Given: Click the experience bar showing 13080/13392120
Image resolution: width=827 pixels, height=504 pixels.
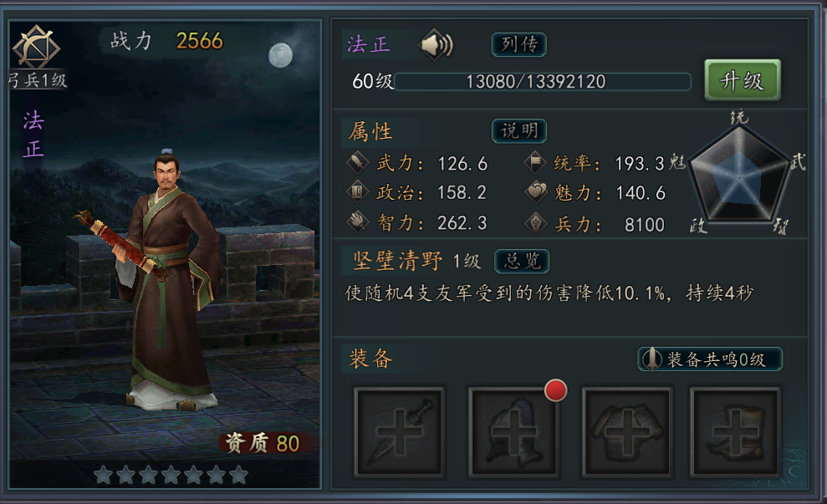Looking at the screenshot, I should tap(542, 82).
